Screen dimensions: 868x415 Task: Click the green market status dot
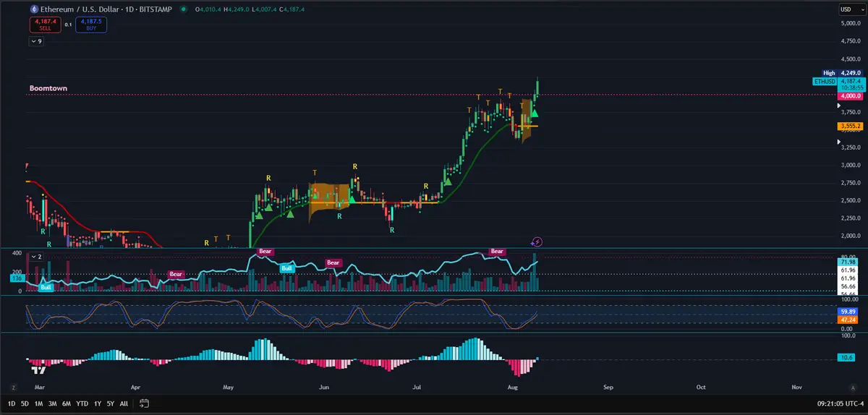(x=183, y=9)
